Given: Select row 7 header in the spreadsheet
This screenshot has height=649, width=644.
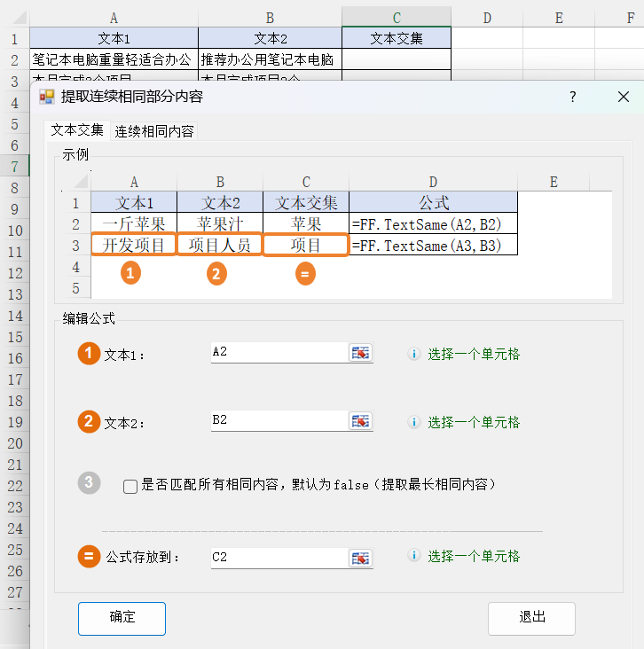Looking at the screenshot, I should click(14, 167).
